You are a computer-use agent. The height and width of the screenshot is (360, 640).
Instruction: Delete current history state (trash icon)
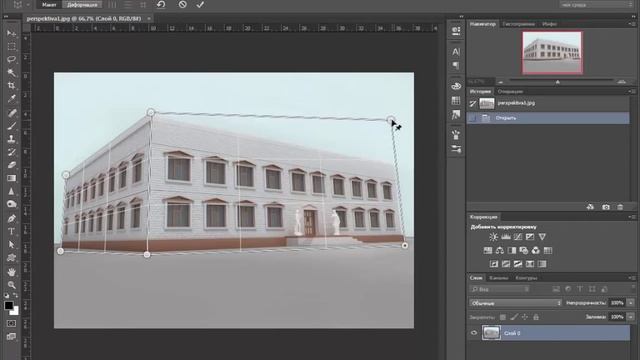(620, 207)
